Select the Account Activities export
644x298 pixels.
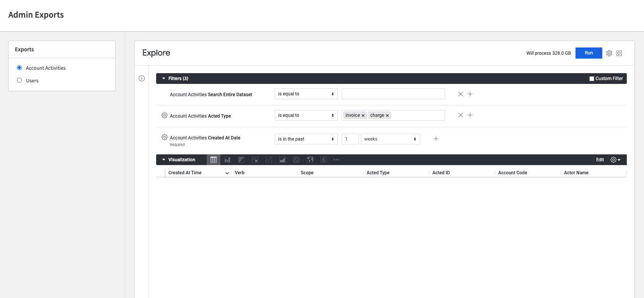[20, 68]
